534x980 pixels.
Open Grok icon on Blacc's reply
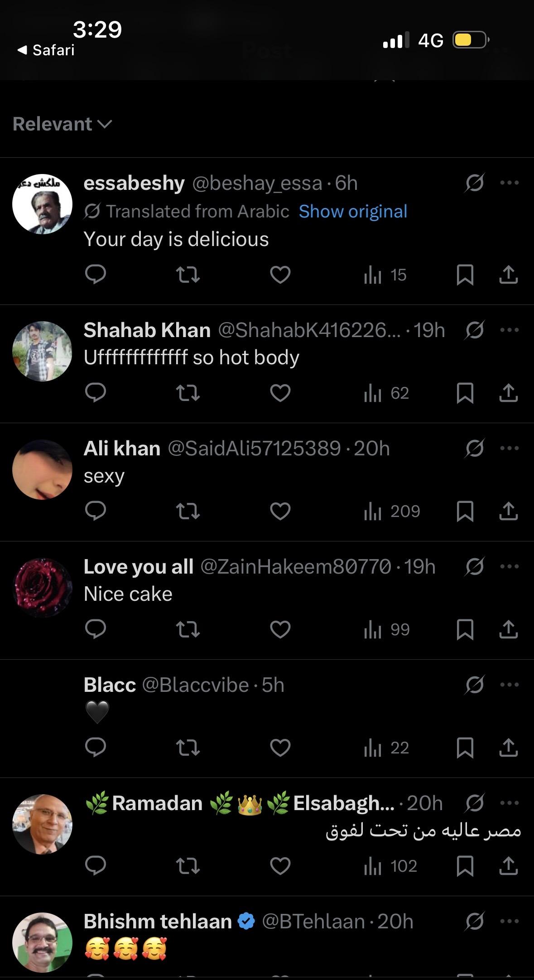point(474,685)
